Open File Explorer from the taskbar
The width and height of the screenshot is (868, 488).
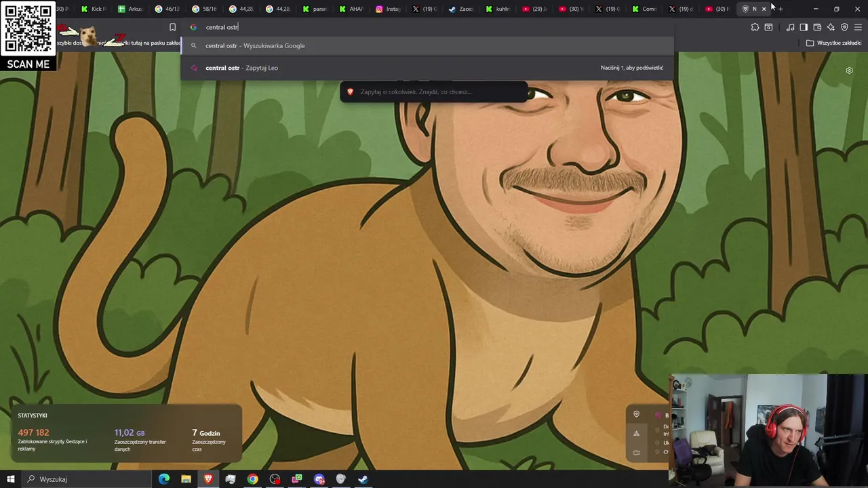pyautogui.click(x=186, y=479)
